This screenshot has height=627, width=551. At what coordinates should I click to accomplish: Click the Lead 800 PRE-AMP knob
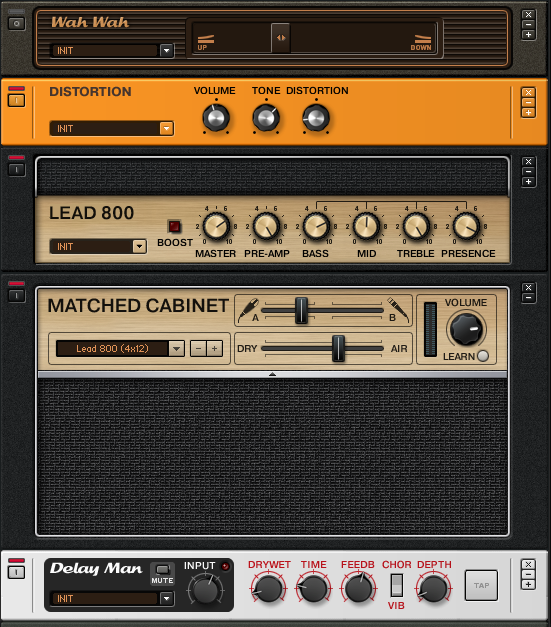[266, 226]
